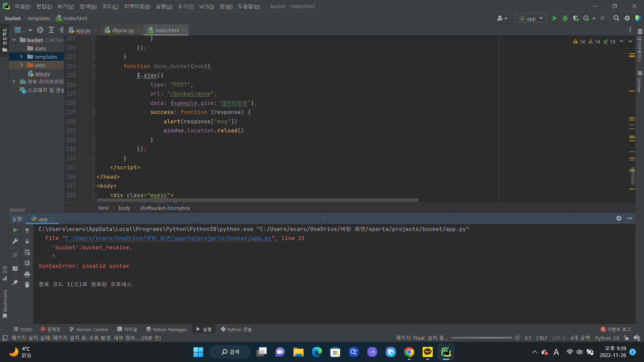The height and width of the screenshot is (362, 644).
Task: Collapse the bucket project root node
Action: pos(14,40)
